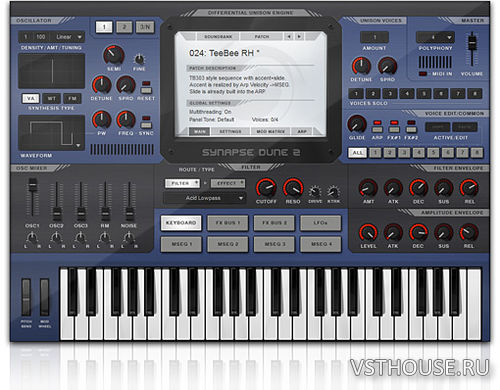Click the RM pan knob
This screenshot has width=500, height=390.
pos(105,237)
